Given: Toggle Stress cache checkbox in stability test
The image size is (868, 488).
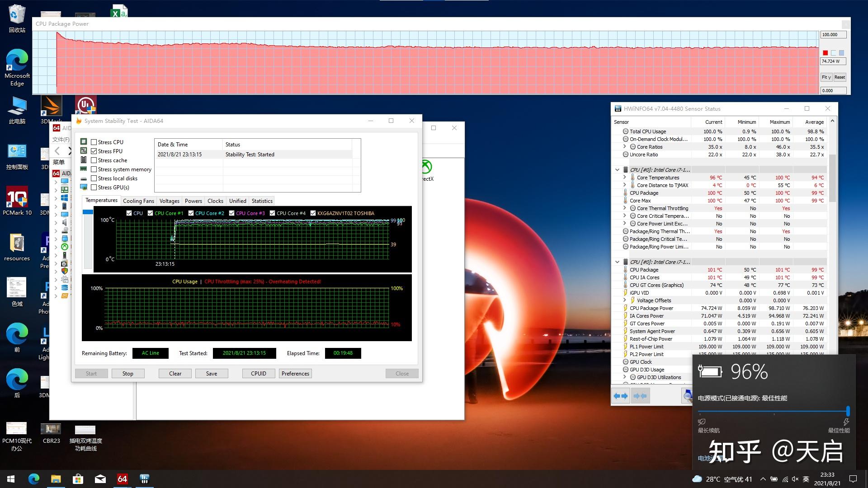Looking at the screenshot, I should coord(93,160).
